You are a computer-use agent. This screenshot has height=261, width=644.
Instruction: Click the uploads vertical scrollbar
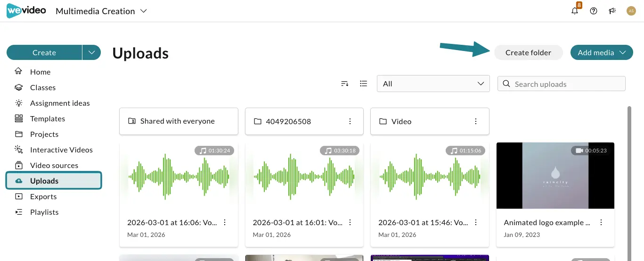pos(628,183)
